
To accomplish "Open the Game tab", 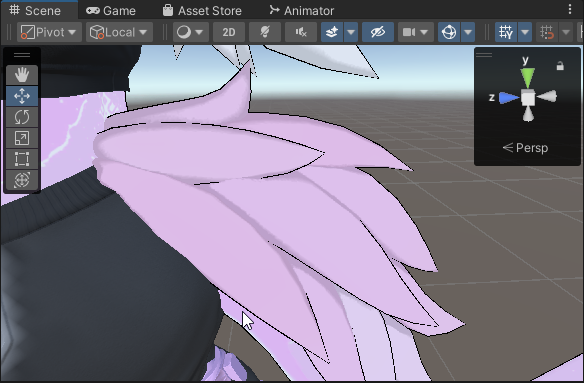I will click(111, 10).
